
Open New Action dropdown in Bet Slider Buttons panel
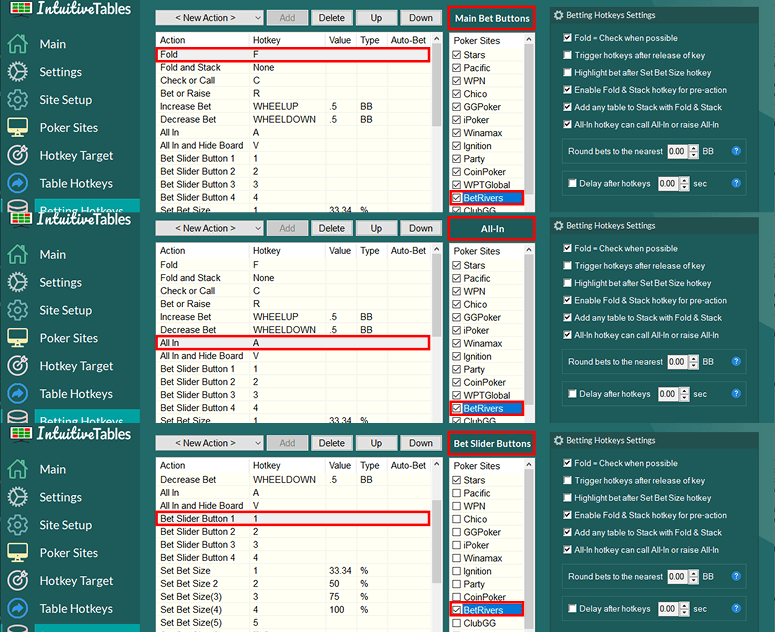pyautogui.click(x=209, y=443)
